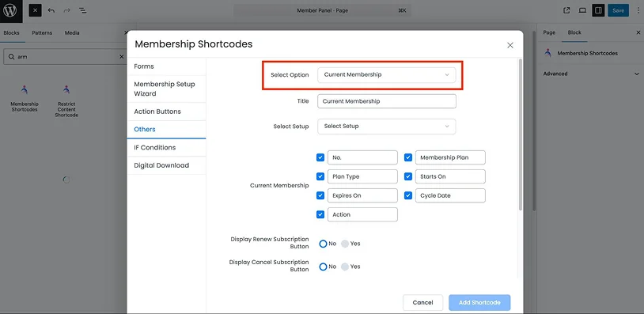Edit the No. label field

click(362, 157)
